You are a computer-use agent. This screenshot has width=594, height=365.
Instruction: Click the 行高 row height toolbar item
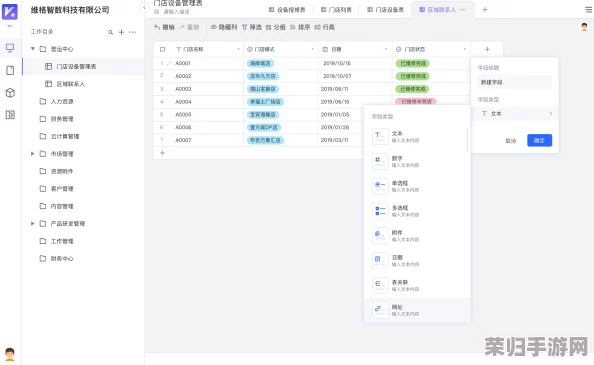(x=325, y=27)
